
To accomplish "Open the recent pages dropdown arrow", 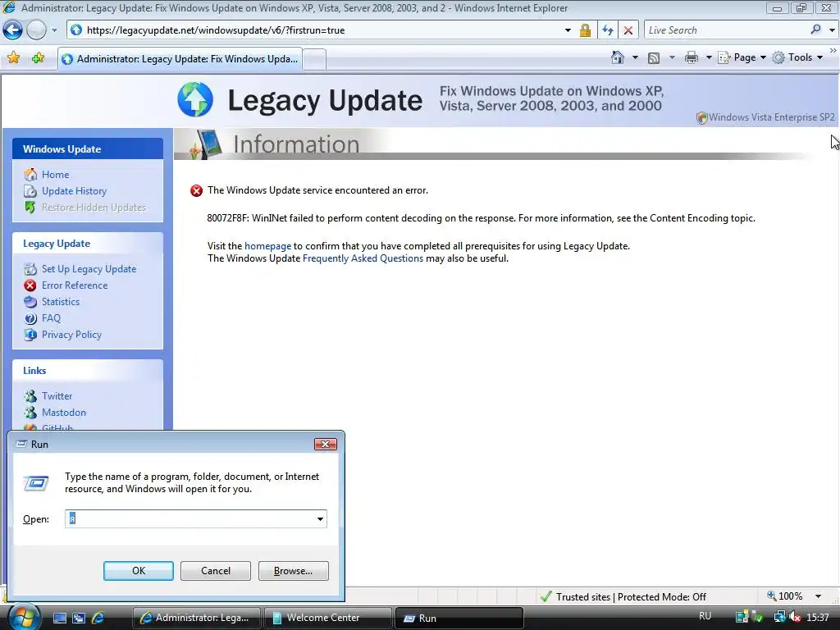I will (54, 30).
